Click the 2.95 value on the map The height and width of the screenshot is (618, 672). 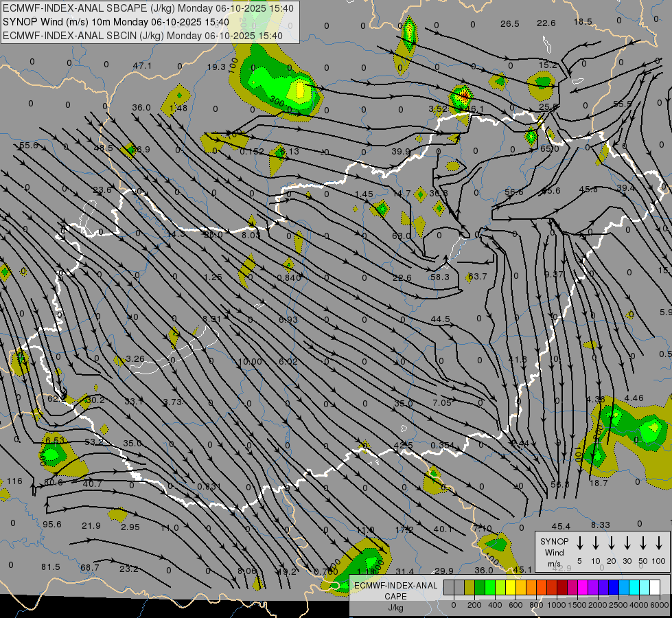pos(130,527)
